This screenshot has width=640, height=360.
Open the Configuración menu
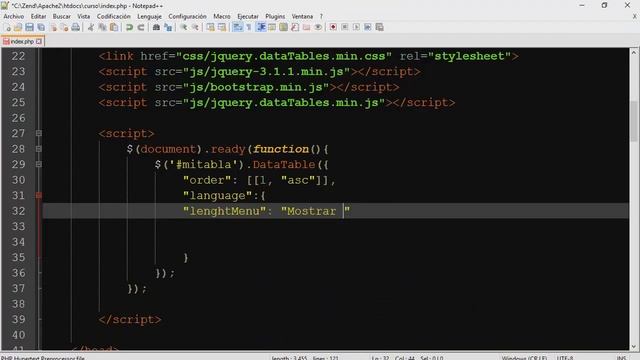pyautogui.click(x=187, y=16)
